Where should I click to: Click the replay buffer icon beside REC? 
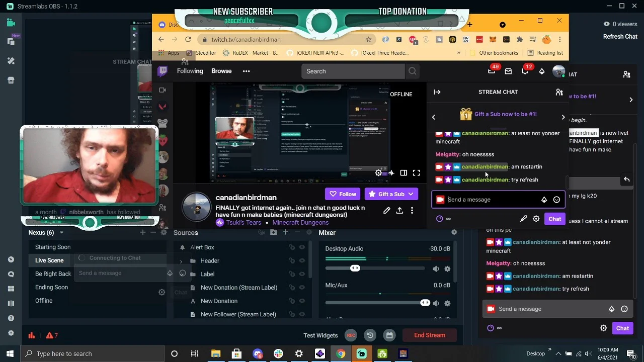point(370,335)
